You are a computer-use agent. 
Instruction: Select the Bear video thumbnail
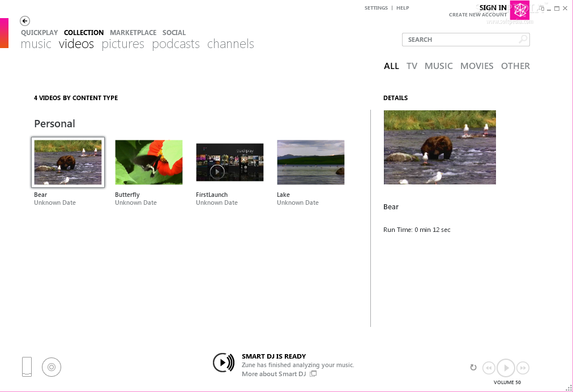(68, 162)
